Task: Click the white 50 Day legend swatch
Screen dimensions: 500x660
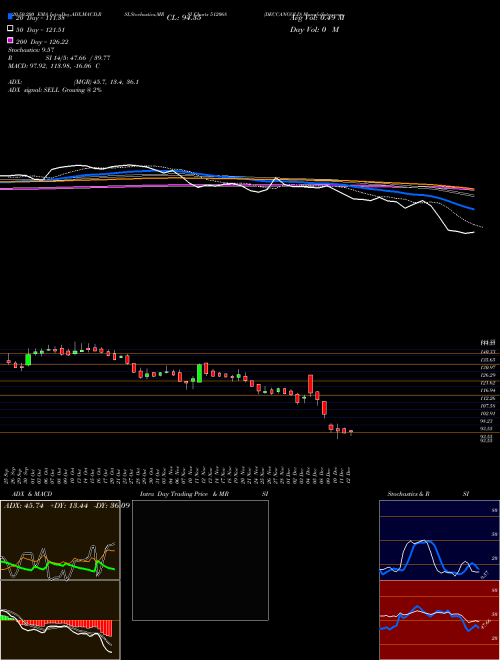Action: click(x=11, y=29)
